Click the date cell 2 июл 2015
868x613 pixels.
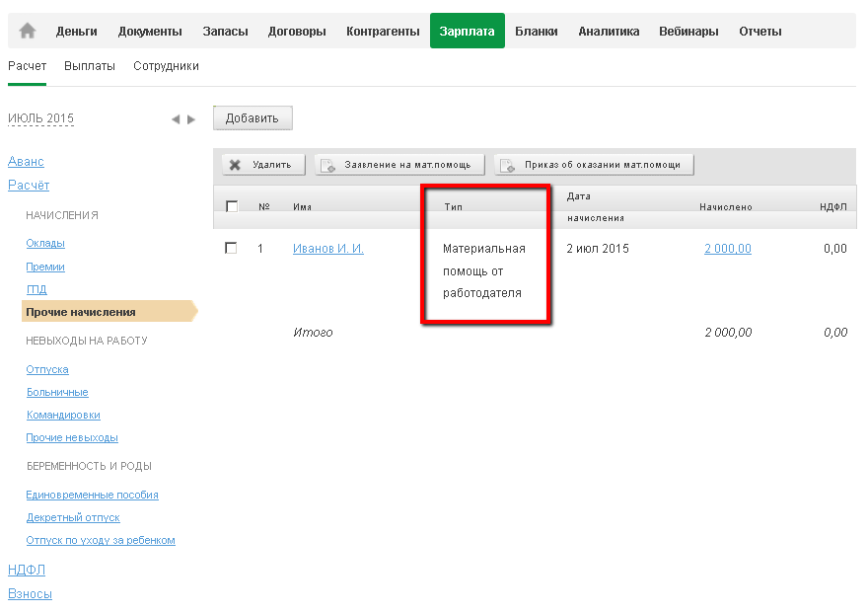click(x=598, y=249)
